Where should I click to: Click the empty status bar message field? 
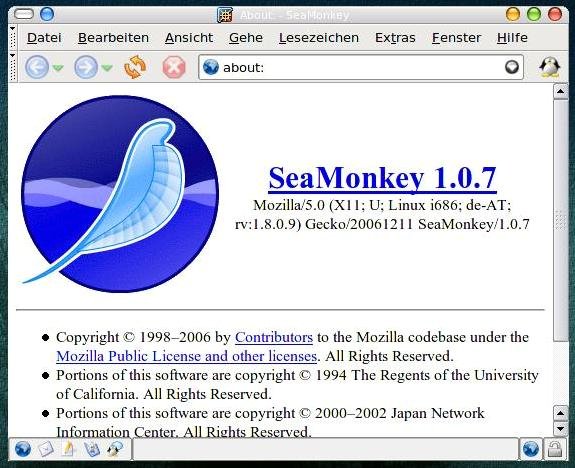coord(325,449)
